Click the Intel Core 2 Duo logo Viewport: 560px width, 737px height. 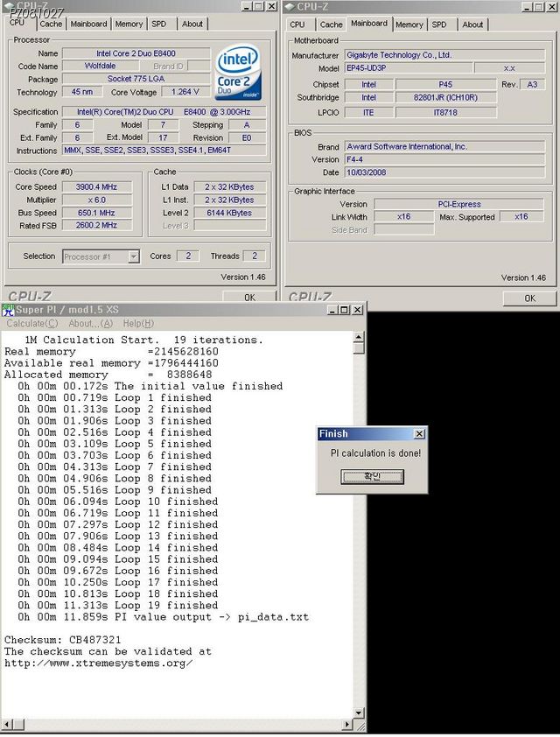coord(238,72)
